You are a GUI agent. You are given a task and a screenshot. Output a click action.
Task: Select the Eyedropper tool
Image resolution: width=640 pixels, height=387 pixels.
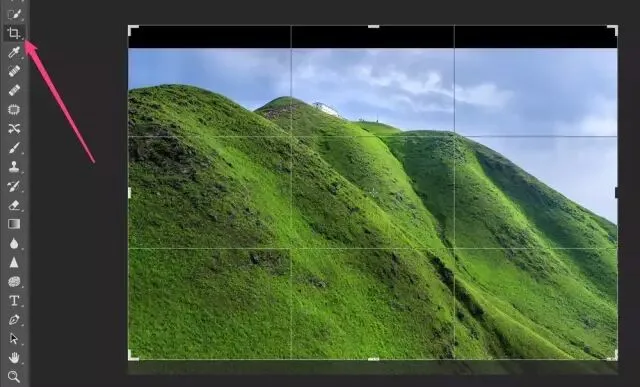pyautogui.click(x=14, y=52)
